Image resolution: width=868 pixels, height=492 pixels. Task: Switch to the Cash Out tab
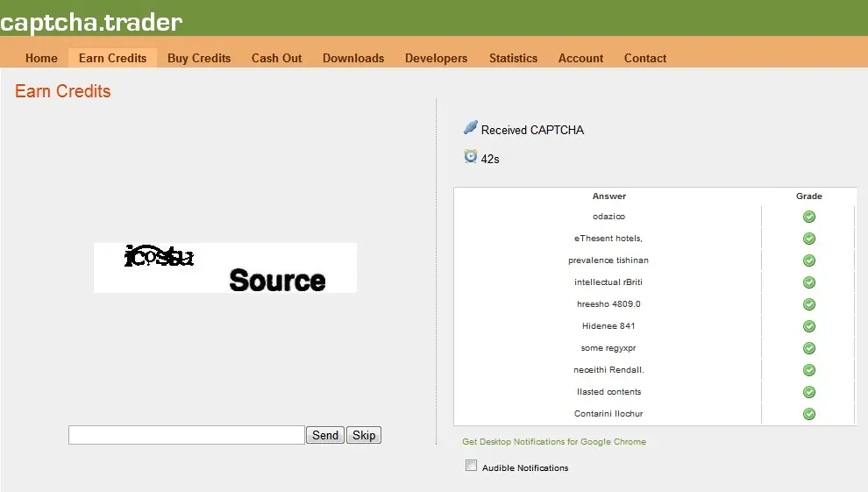276,58
